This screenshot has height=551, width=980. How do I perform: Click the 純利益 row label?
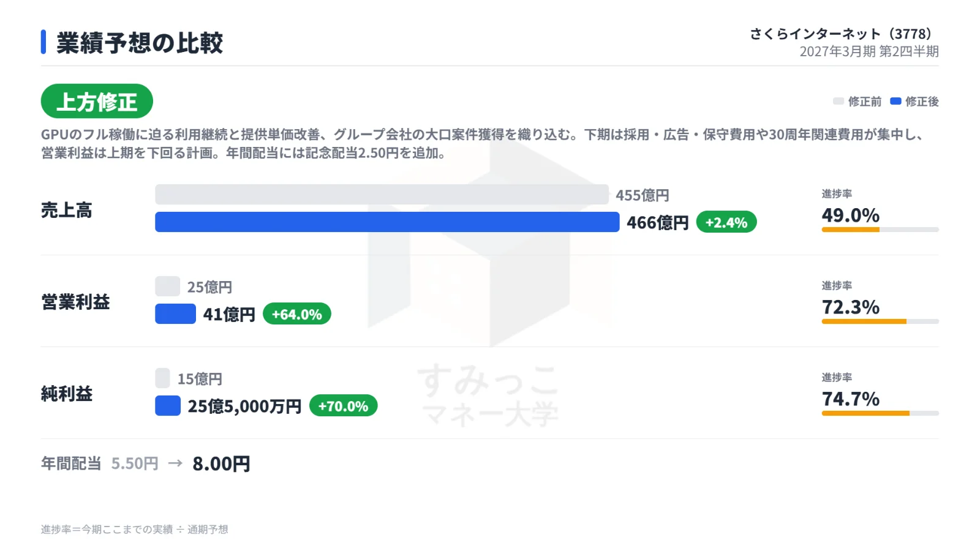tap(67, 394)
